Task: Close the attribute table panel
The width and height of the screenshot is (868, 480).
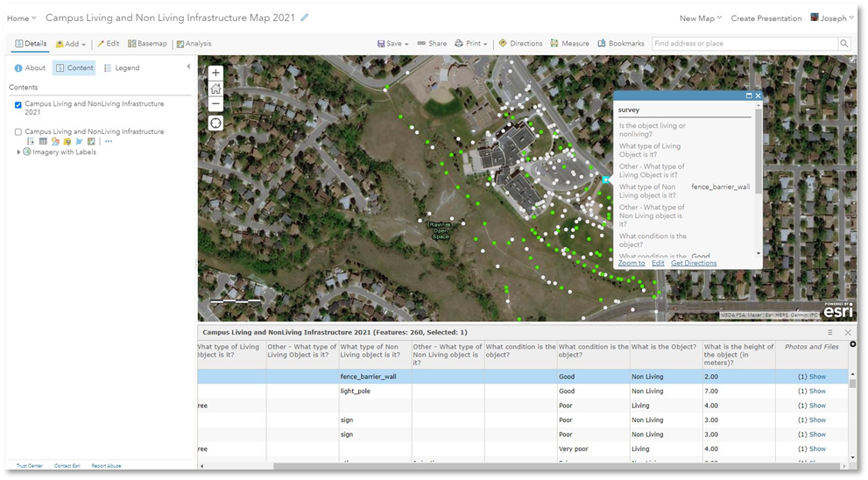Action: point(848,332)
